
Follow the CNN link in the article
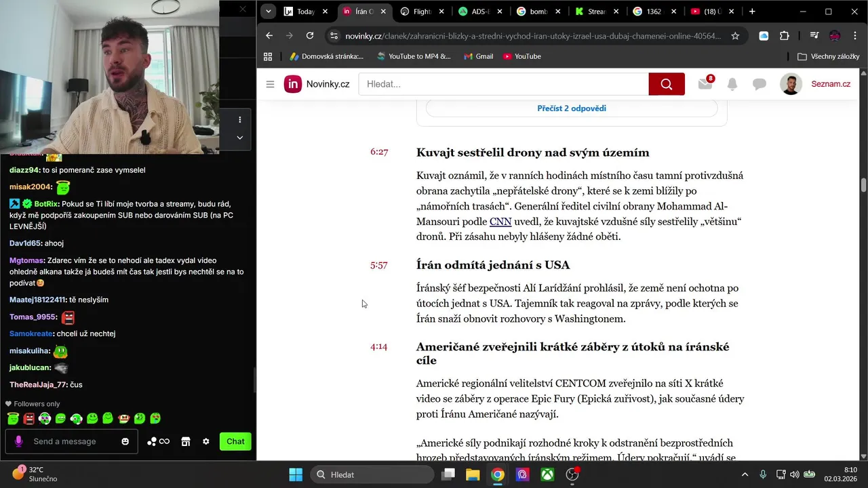tap(500, 222)
